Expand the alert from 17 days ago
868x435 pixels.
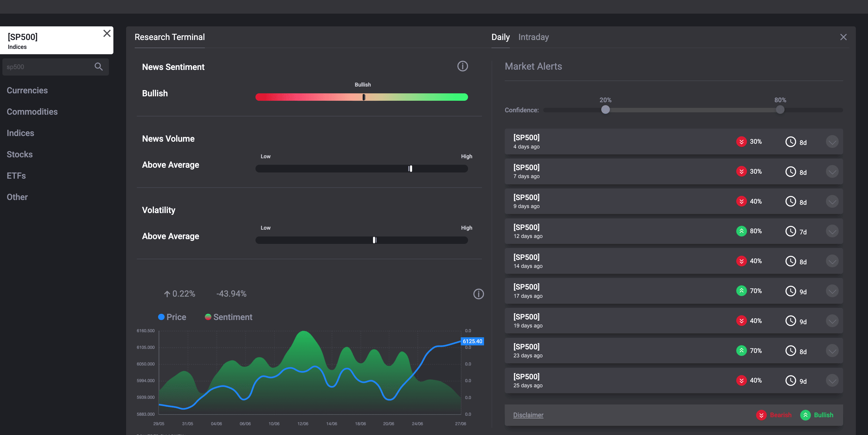832,291
